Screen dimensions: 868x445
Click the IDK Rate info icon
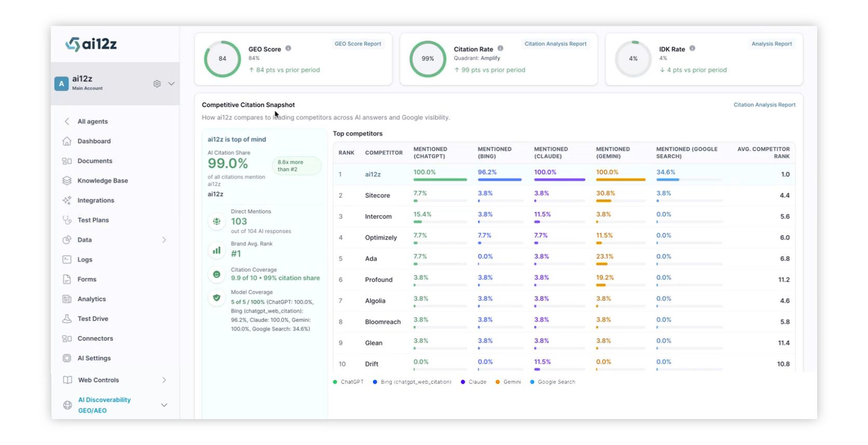pos(692,48)
